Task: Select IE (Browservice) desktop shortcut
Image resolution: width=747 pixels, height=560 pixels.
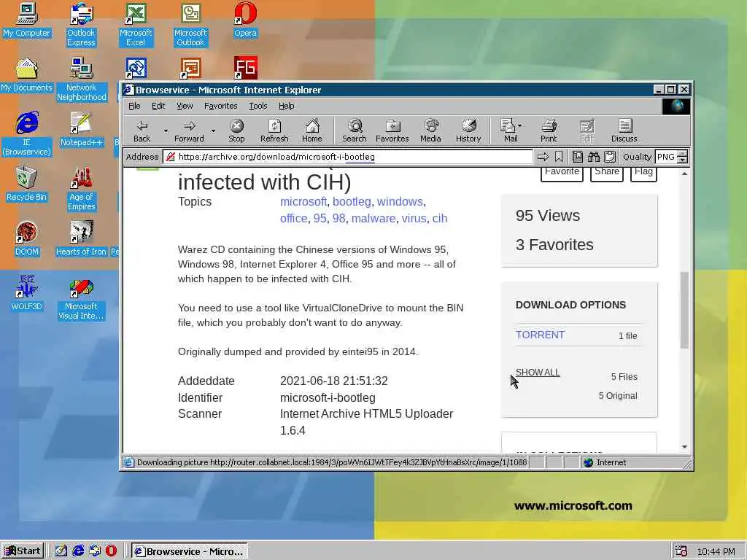Action: pos(27,134)
